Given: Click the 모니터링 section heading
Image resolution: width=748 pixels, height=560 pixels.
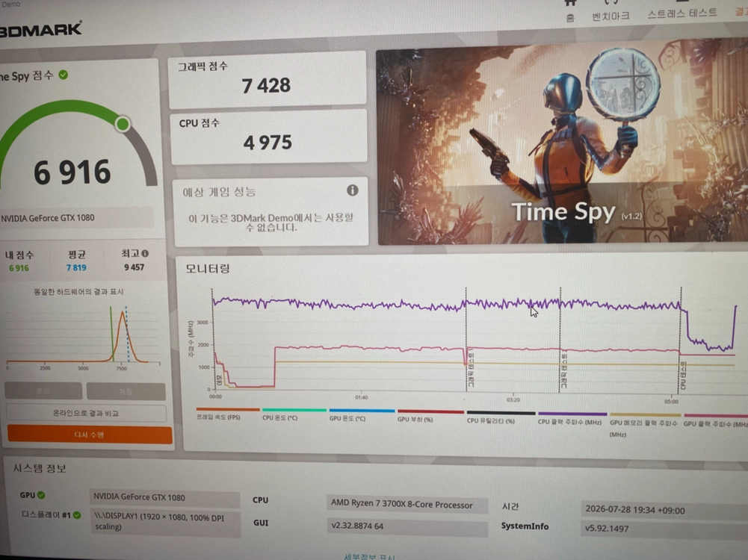Looking at the screenshot, I should (208, 268).
